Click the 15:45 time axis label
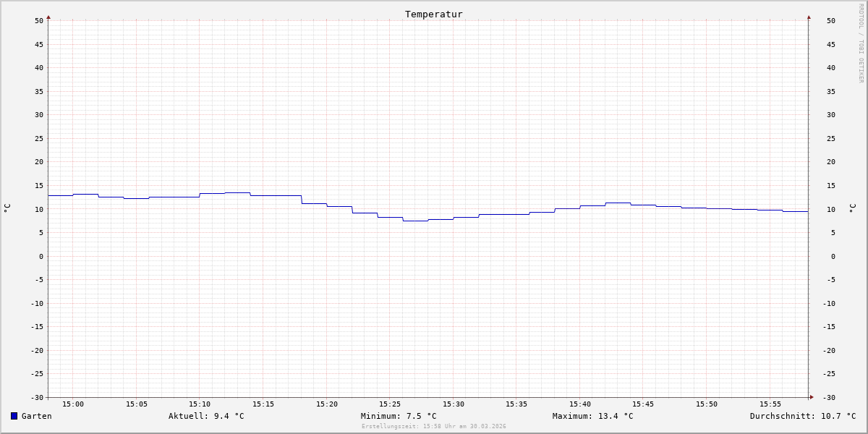 644,404
